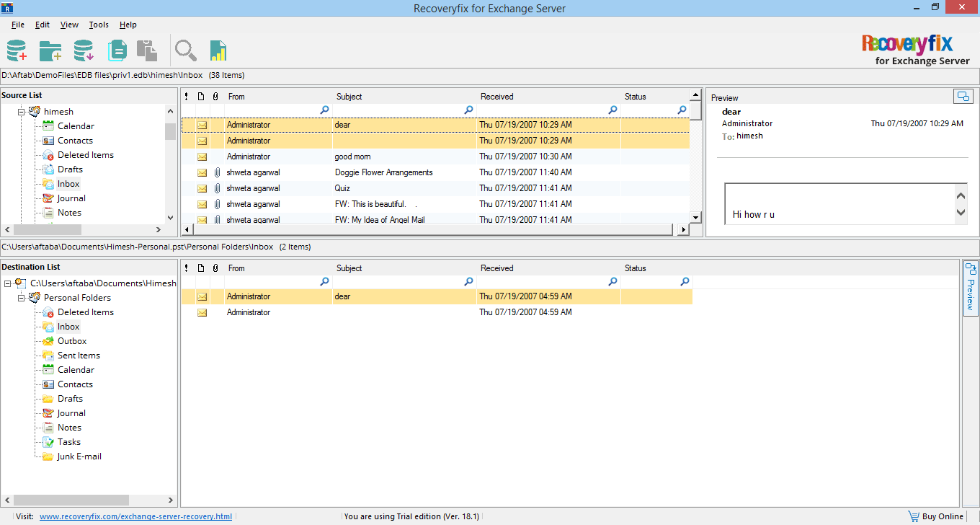This screenshot has height=525, width=980.
Task: Select the Contacts folder in Destination List
Action: pos(75,384)
